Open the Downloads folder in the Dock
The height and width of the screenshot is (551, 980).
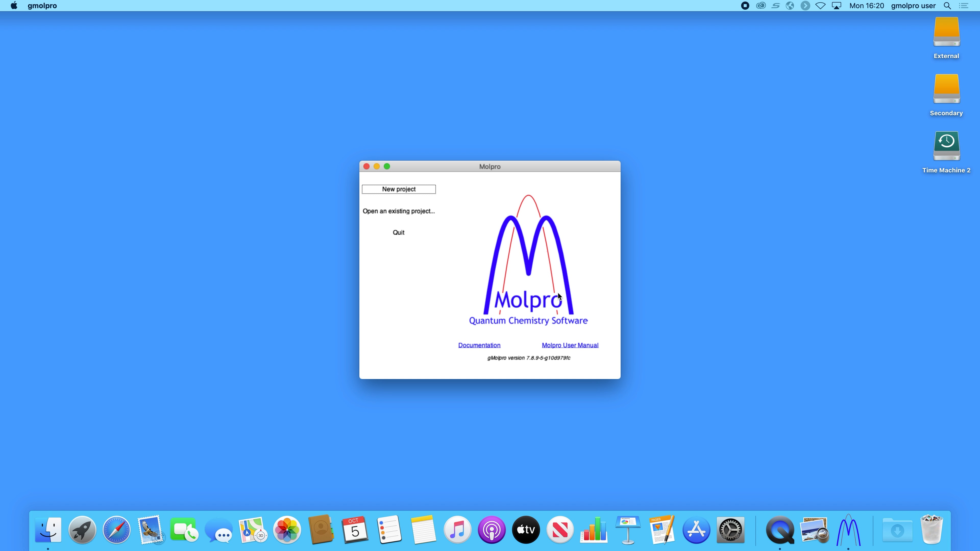897,530
